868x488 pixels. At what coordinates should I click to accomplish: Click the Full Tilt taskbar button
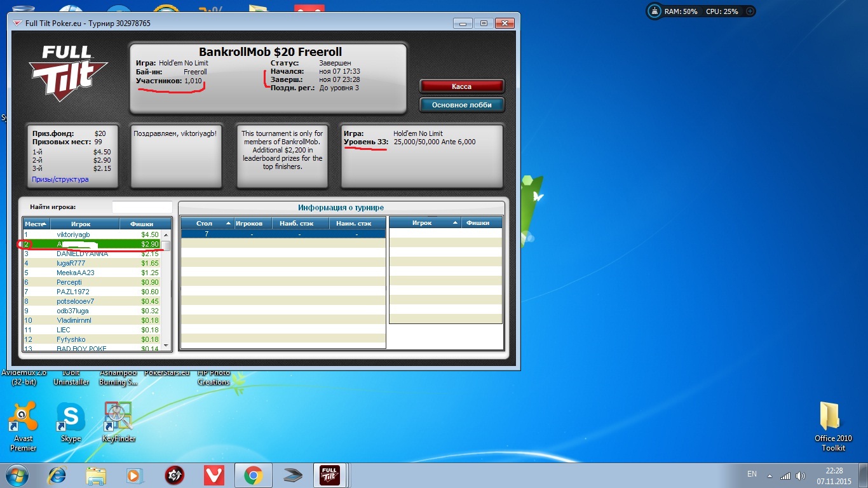(x=330, y=475)
